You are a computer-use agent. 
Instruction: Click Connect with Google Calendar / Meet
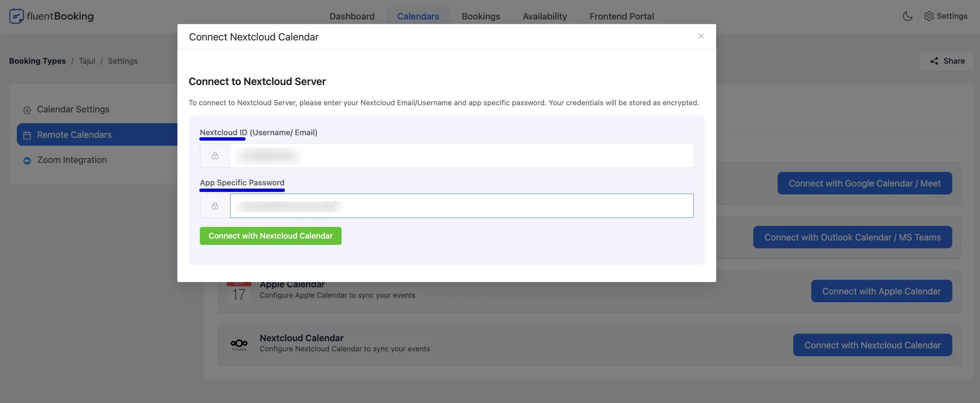(864, 183)
